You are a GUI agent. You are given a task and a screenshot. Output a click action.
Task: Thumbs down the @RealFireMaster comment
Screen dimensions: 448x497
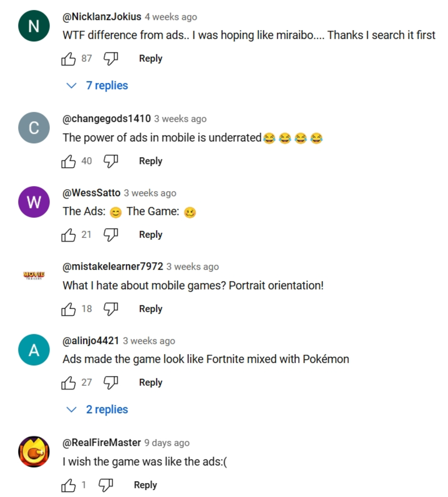[x=106, y=485]
